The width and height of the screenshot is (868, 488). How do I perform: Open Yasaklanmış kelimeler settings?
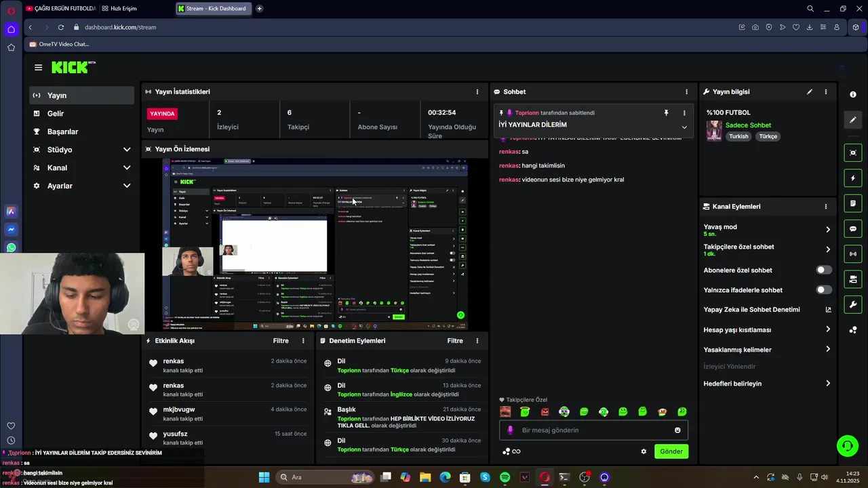767,350
